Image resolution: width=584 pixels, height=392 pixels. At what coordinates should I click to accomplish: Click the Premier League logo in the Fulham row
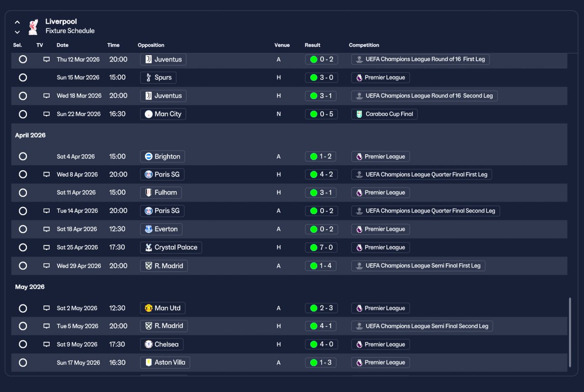click(360, 193)
